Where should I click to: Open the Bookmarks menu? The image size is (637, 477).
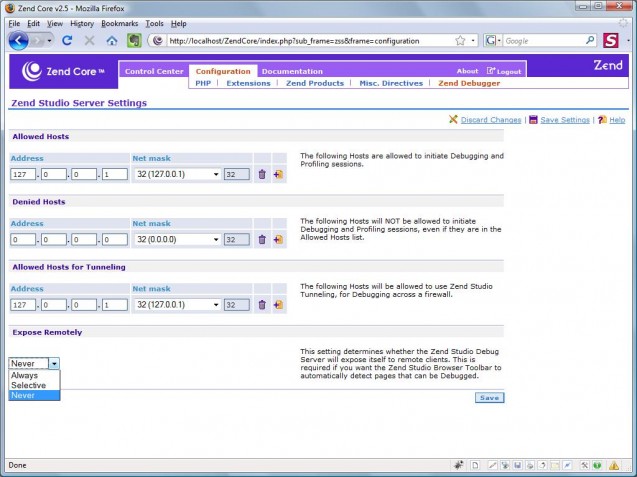120,24
